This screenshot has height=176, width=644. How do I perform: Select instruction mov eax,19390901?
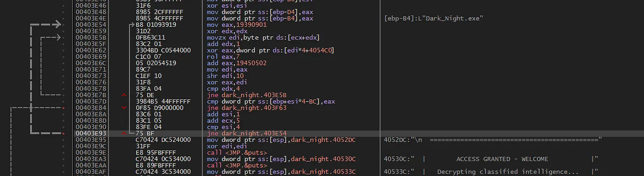point(236,24)
